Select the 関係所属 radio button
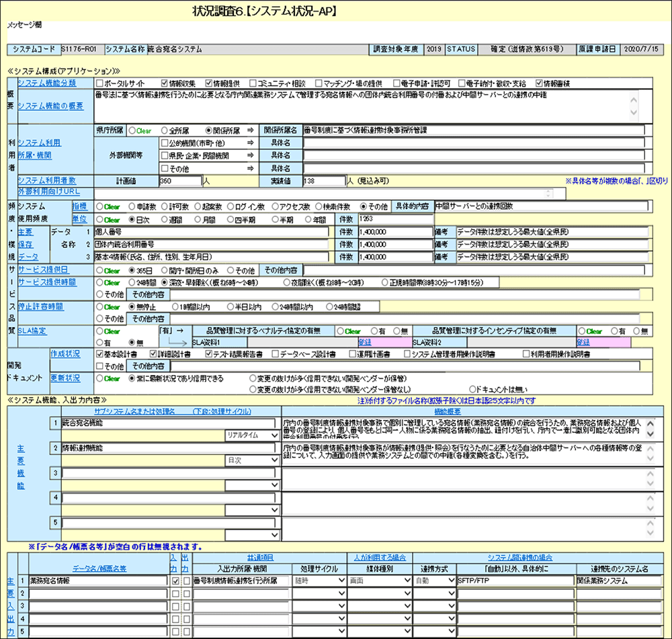 pos(209,130)
